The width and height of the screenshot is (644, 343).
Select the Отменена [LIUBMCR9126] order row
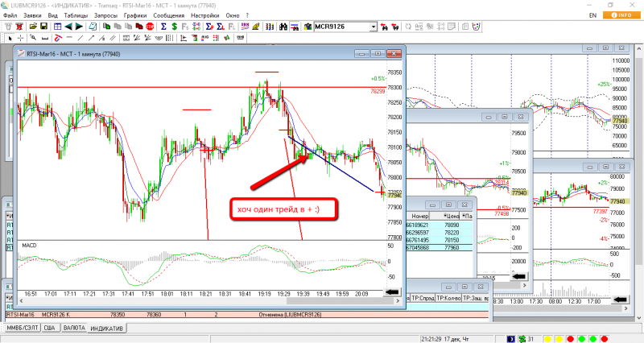[246, 315]
